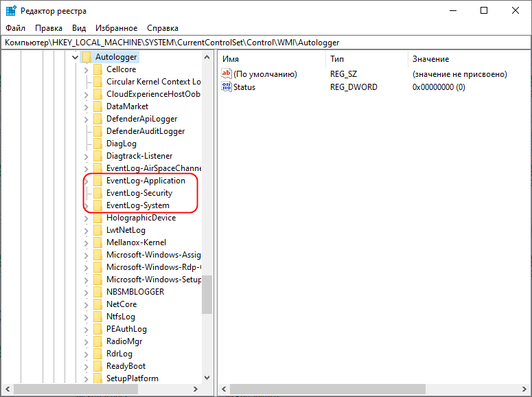Select the Diagtrack-Listener key label
The height and width of the screenshot is (397, 532).
click(139, 156)
